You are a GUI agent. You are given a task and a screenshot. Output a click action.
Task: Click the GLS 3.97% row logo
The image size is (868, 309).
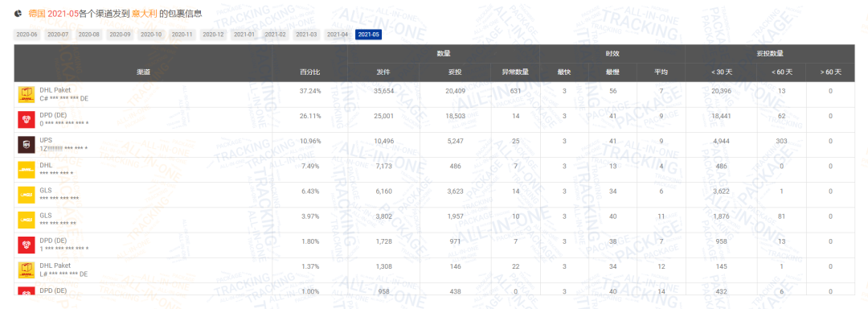[26, 220]
